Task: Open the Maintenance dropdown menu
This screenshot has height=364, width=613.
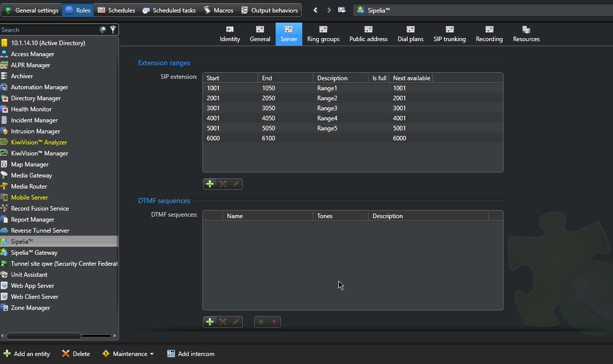Action: [x=129, y=353]
